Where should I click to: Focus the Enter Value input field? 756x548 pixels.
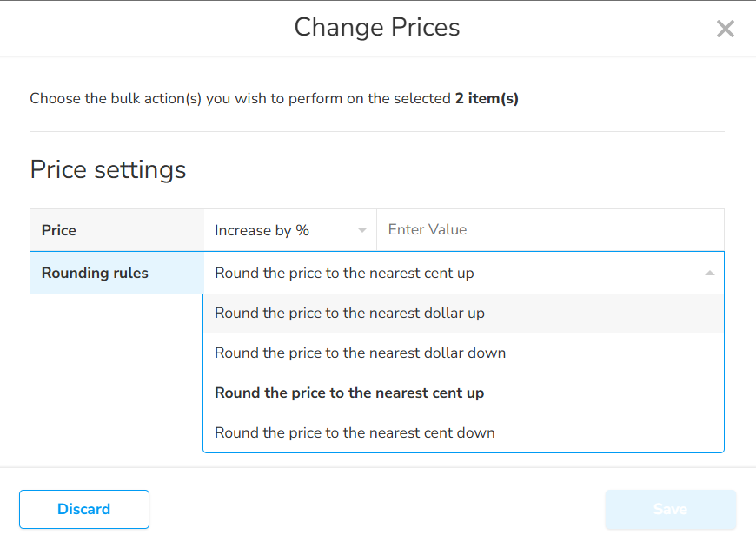549,230
